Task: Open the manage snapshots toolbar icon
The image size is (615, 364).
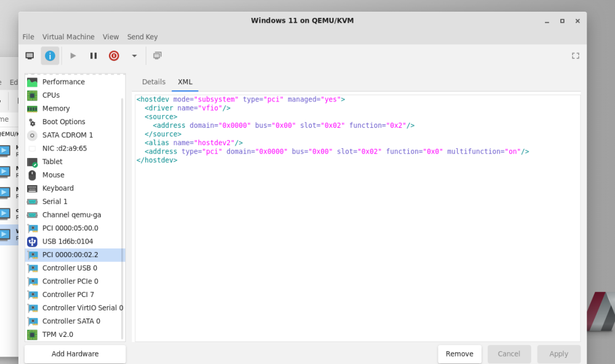Action: [157, 56]
